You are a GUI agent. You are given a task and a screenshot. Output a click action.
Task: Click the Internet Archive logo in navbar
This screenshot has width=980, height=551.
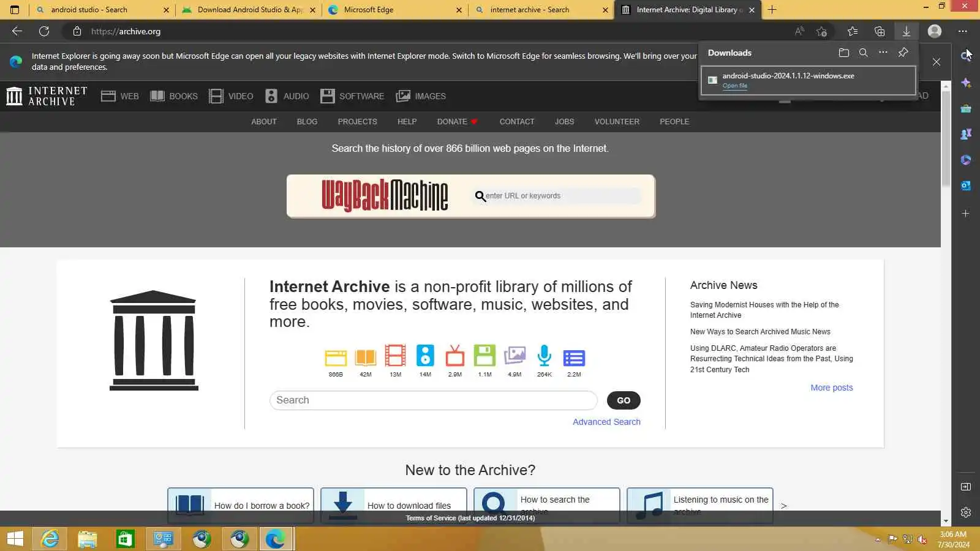tap(47, 96)
